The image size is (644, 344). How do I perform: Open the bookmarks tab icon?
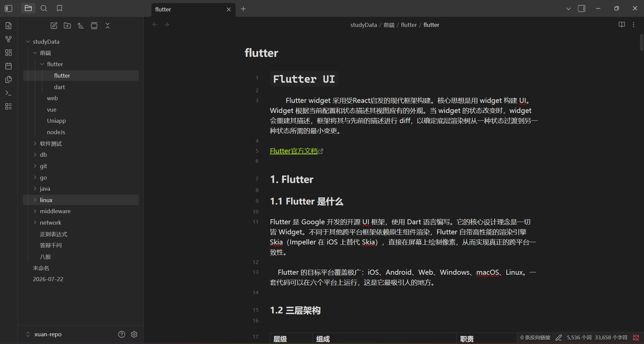pos(59,8)
